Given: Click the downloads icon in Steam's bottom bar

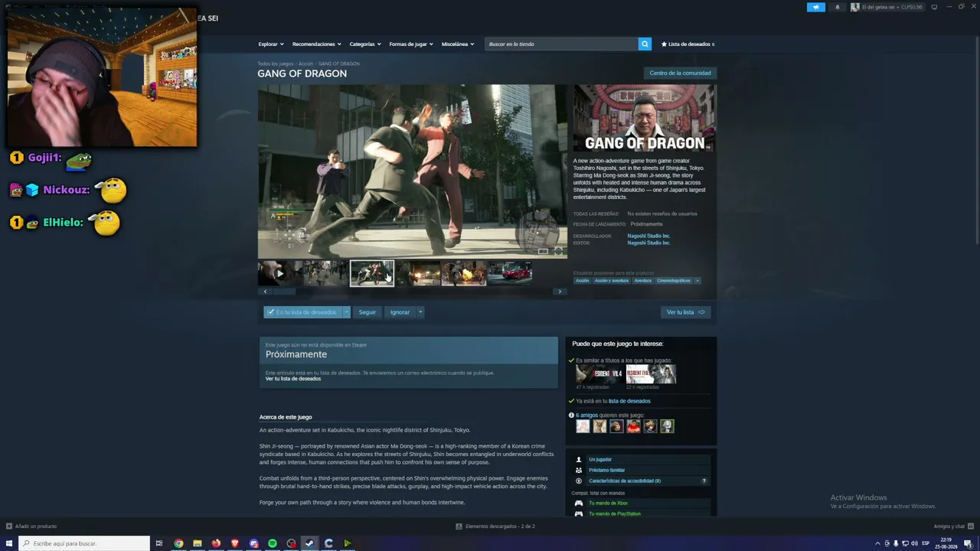Looking at the screenshot, I should pos(459,527).
